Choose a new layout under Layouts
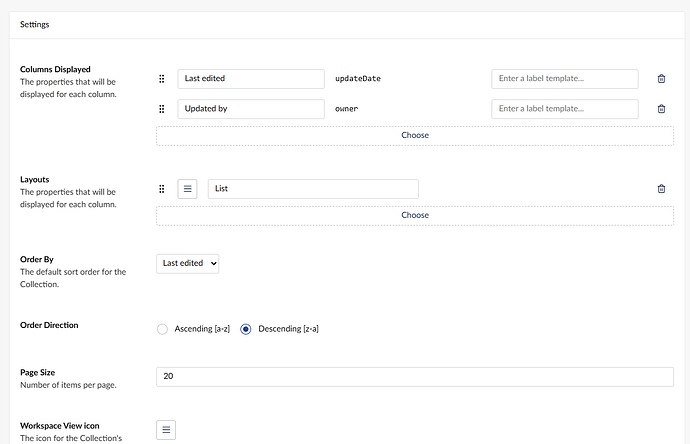Viewport: 690px width, 444px height. pos(415,216)
